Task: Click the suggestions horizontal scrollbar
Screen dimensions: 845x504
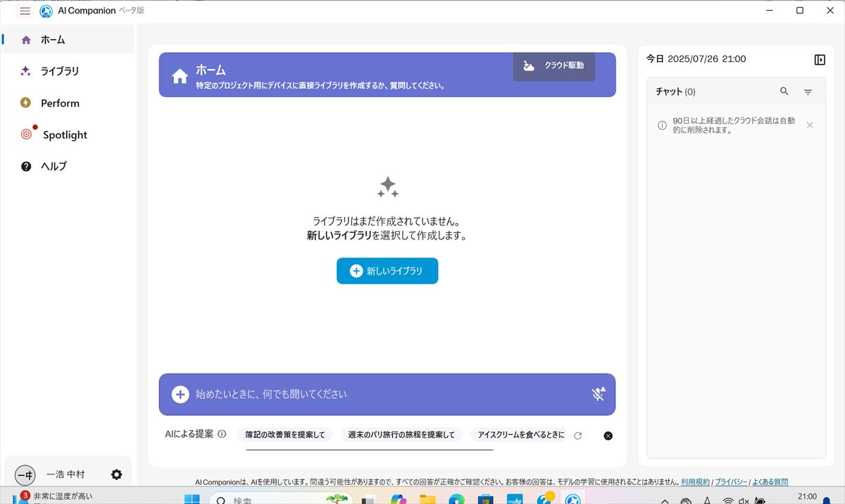Action: point(369,449)
